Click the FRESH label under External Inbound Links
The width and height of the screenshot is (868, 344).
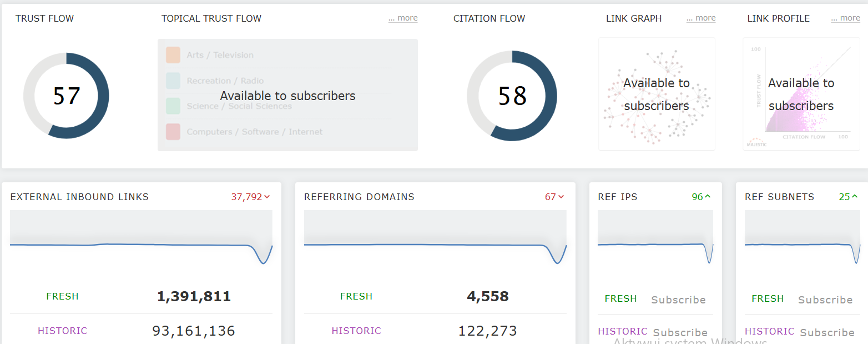click(62, 296)
